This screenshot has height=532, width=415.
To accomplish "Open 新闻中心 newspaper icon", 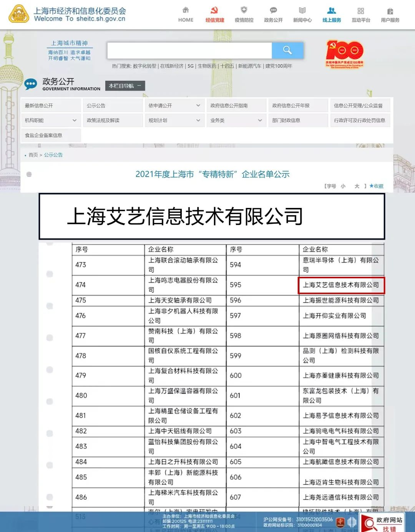I will point(302,10).
